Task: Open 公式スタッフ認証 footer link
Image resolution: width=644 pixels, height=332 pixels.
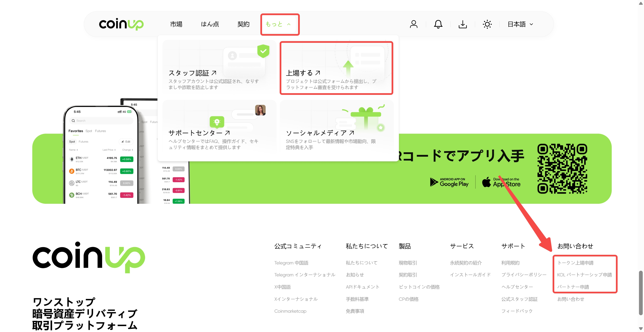Action: click(x=519, y=299)
